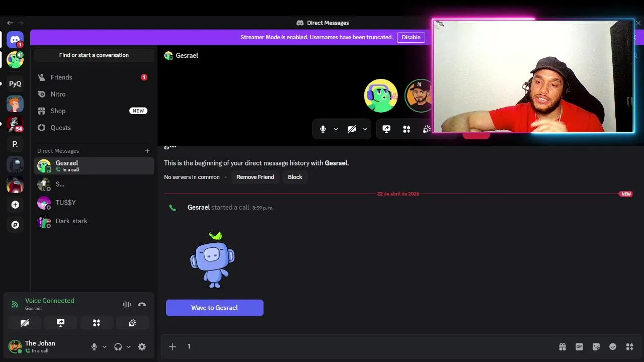Open the Friends tab
Screen dimensions: 644x362
(x=94, y=77)
